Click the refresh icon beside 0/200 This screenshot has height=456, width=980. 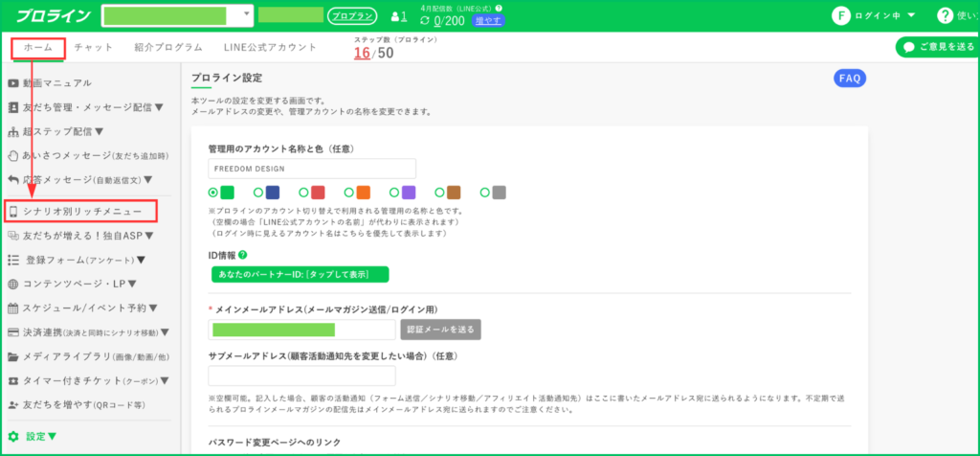(x=425, y=21)
